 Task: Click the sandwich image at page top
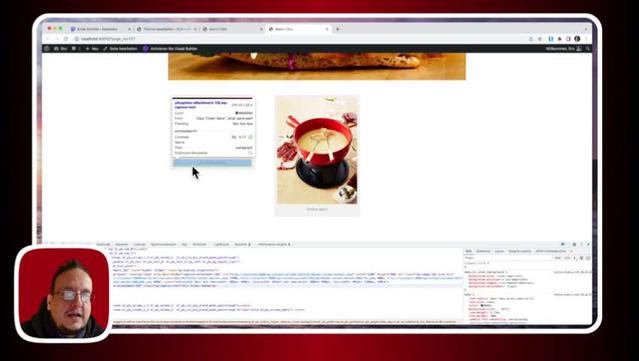pos(317,66)
